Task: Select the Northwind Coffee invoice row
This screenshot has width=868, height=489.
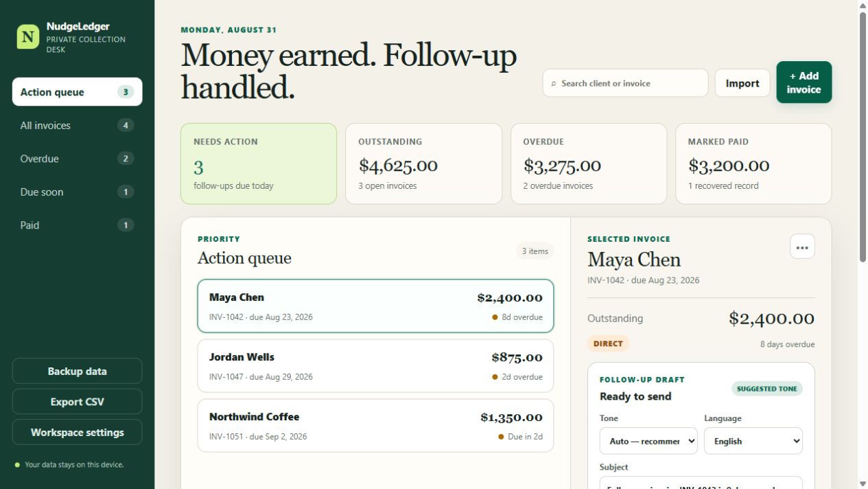Action: 375,426
